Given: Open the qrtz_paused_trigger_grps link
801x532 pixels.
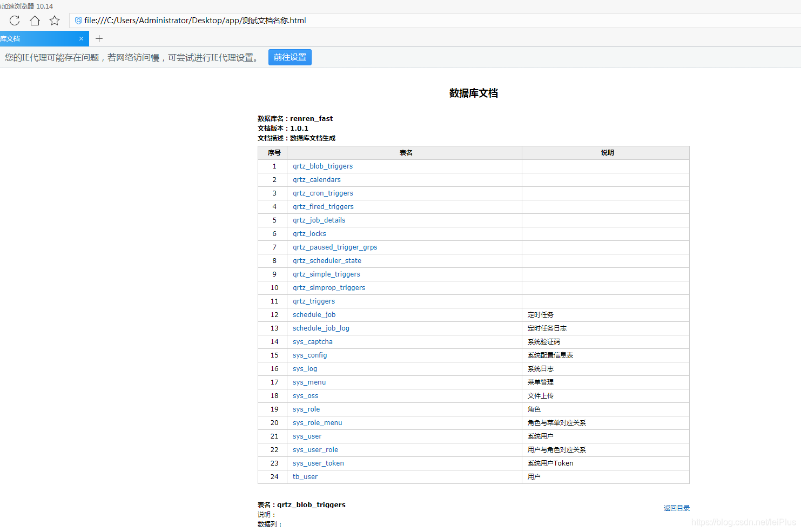Looking at the screenshot, I should (x=335, y=247).
